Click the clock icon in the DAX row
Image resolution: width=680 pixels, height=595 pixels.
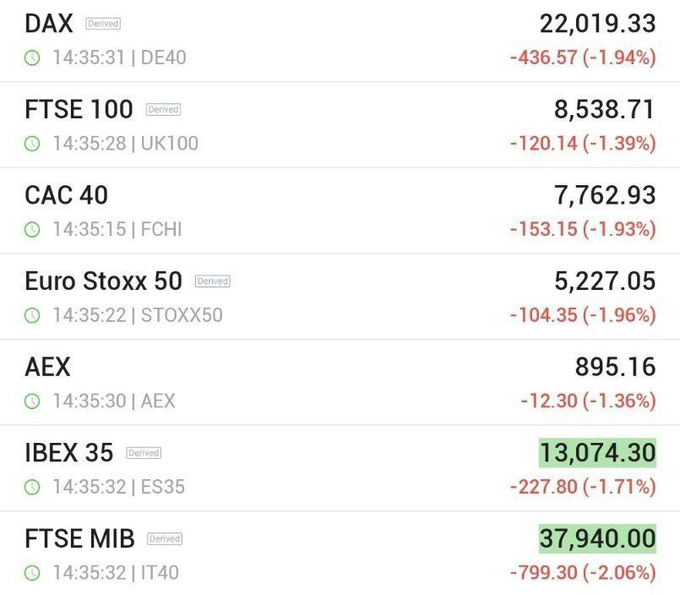pos(33,58)
